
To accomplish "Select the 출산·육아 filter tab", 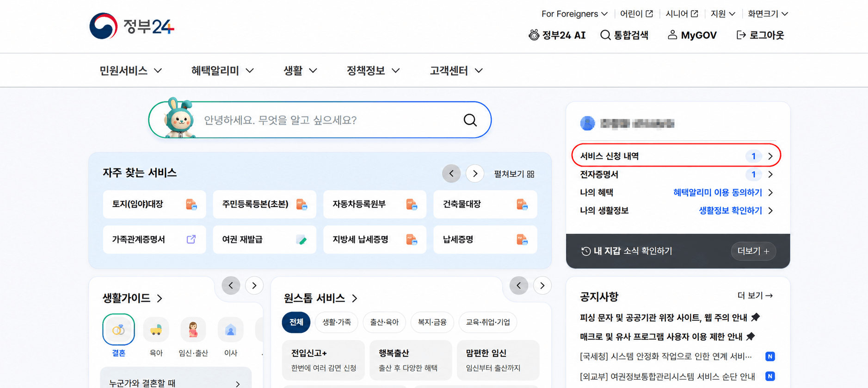I will point(384,322).
